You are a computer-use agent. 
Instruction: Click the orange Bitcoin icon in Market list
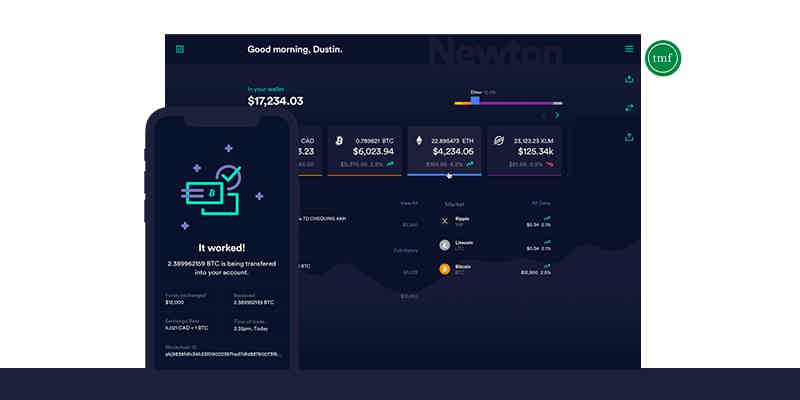pyautogui.click(x=444, y=269)
